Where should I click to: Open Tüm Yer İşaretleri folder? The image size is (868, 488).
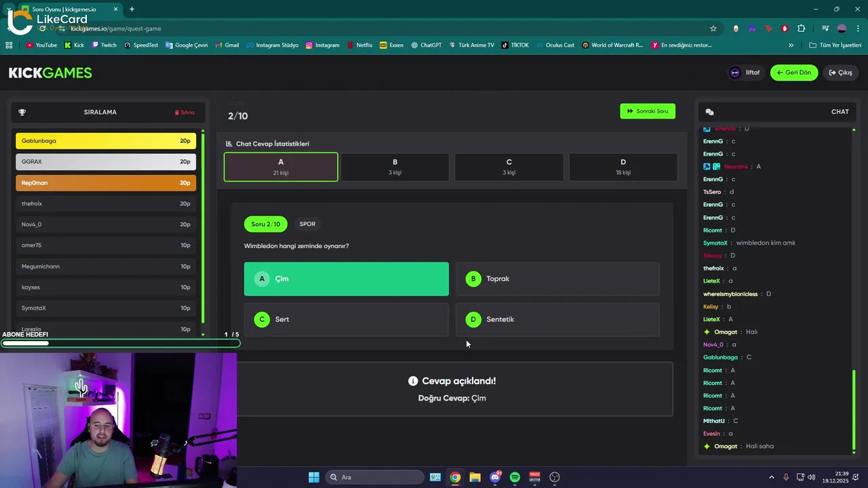(835, 45)
